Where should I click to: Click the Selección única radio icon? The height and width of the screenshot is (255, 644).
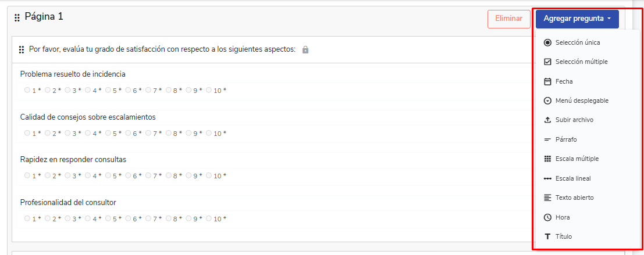click(547, 42)
